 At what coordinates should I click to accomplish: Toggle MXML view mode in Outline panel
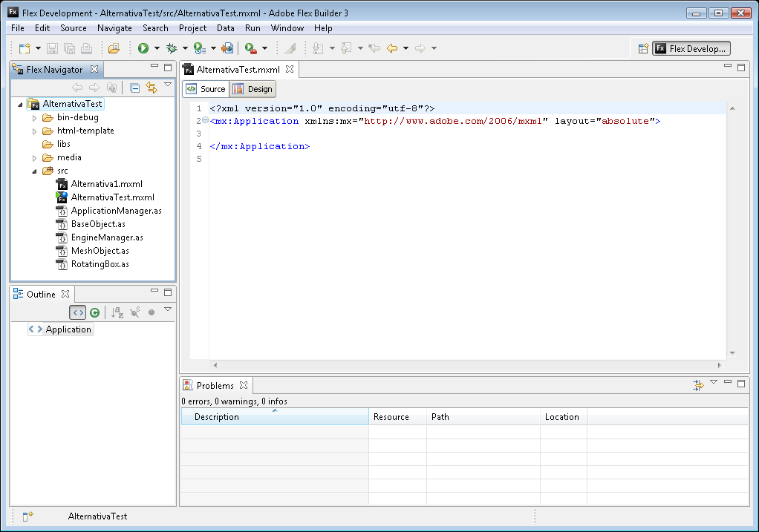click(x=78, y=312)
